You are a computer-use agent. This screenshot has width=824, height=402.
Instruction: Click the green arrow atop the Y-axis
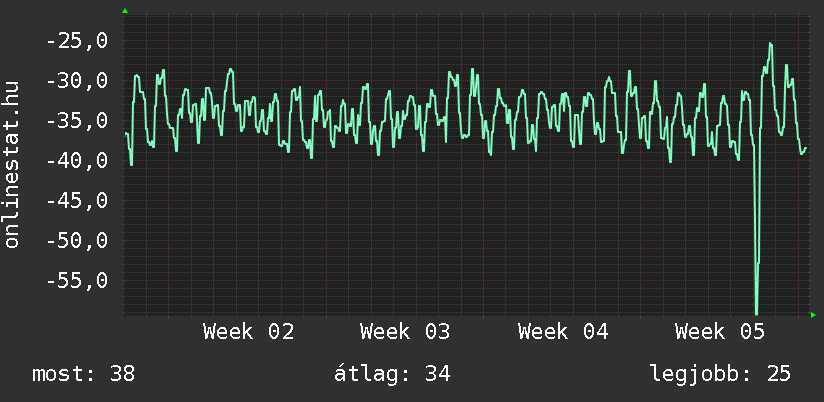[125, 11]
